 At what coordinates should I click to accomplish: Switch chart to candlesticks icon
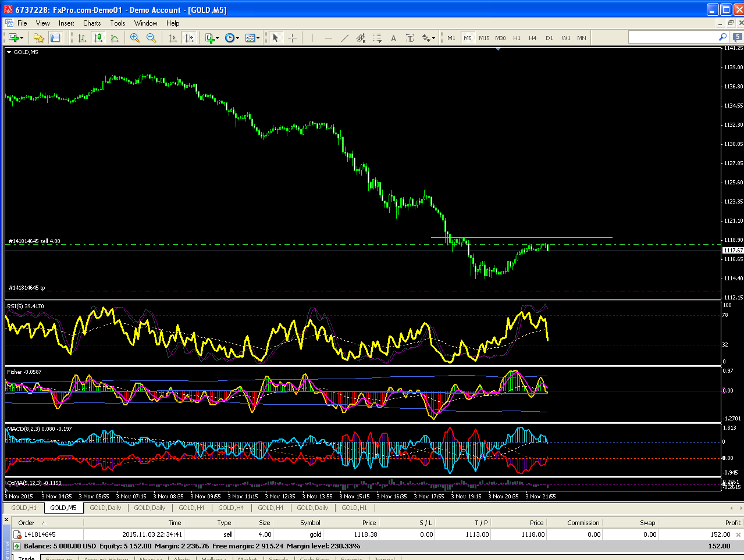[x=98, y=38]
